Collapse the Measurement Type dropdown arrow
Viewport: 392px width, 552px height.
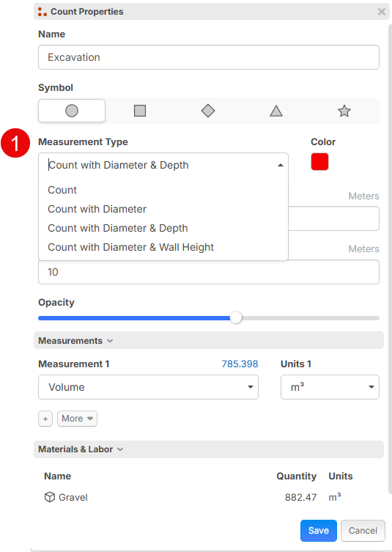[281, 165]
